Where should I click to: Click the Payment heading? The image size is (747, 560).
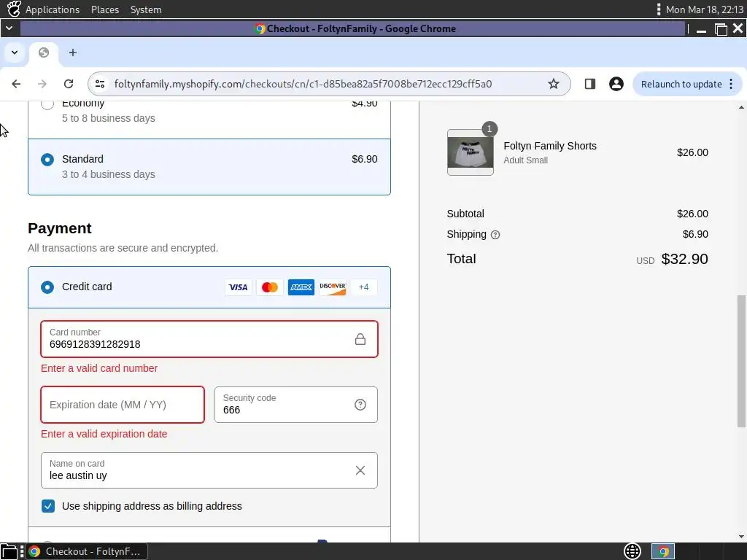pyautogui.click(x=60, y=228)
